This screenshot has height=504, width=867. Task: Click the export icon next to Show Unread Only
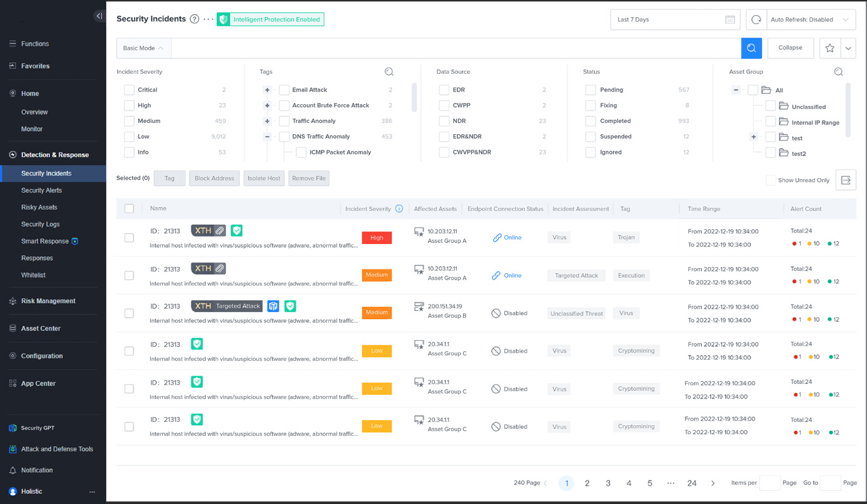pos(845,180)
